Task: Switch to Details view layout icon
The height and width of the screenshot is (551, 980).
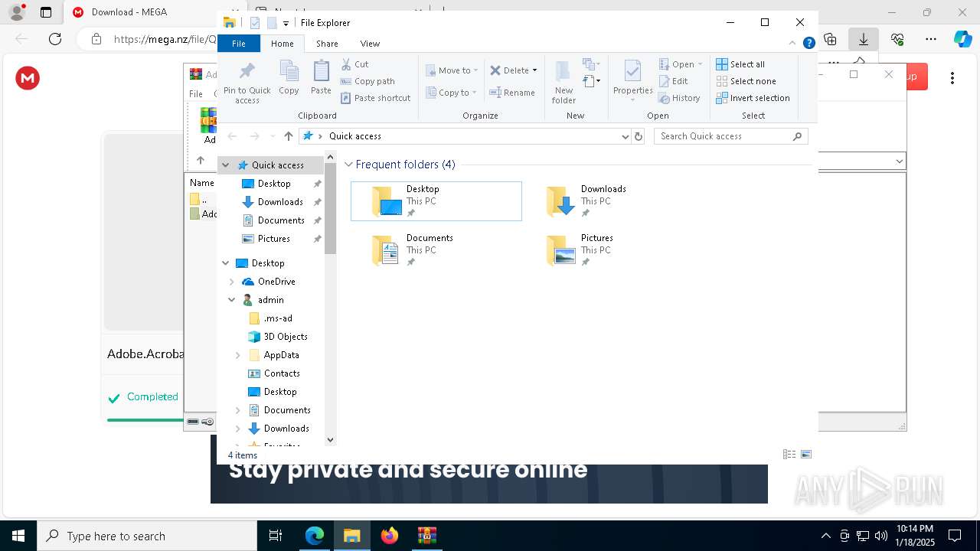Action: (x=789, y=455)
